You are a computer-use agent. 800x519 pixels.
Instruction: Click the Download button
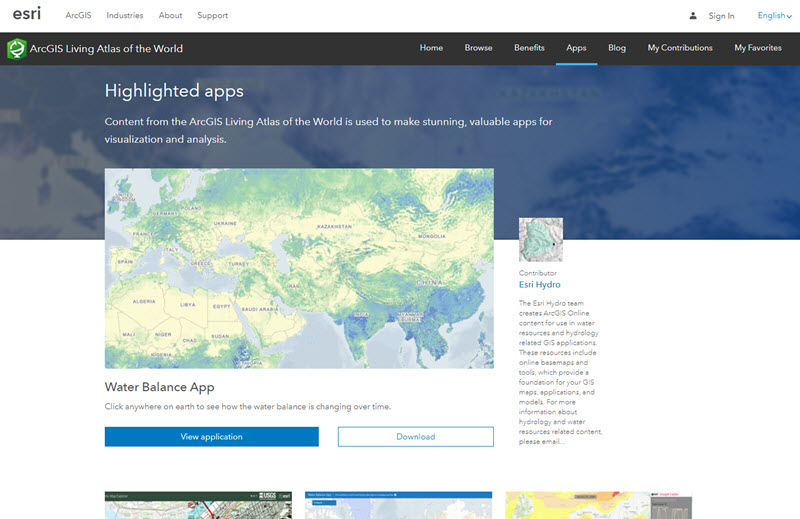point(416,437)
